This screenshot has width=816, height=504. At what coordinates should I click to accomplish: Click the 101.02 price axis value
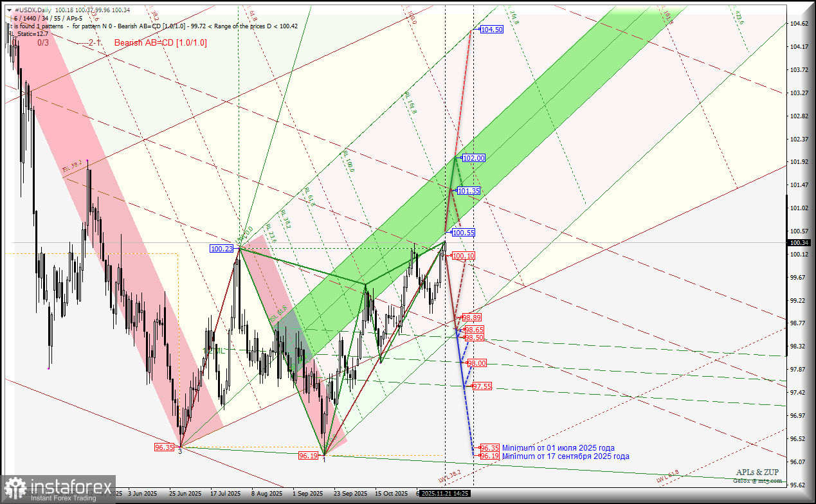[799, 208]
